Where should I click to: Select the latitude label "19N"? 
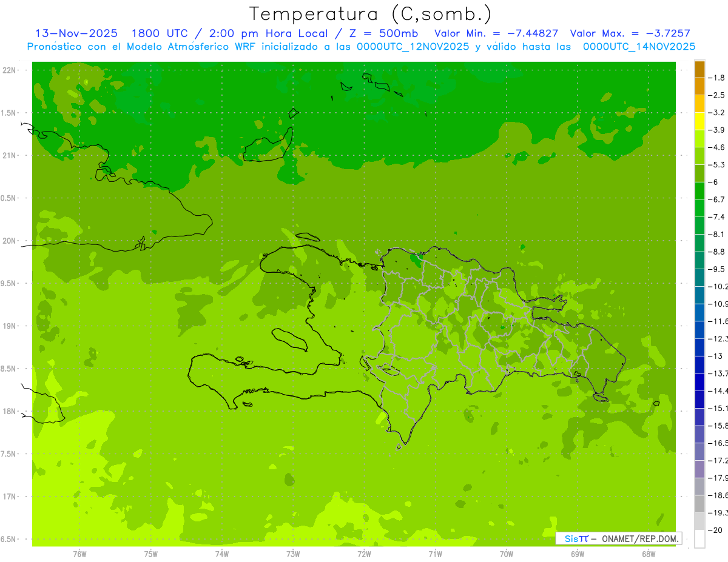click(10, 326)
